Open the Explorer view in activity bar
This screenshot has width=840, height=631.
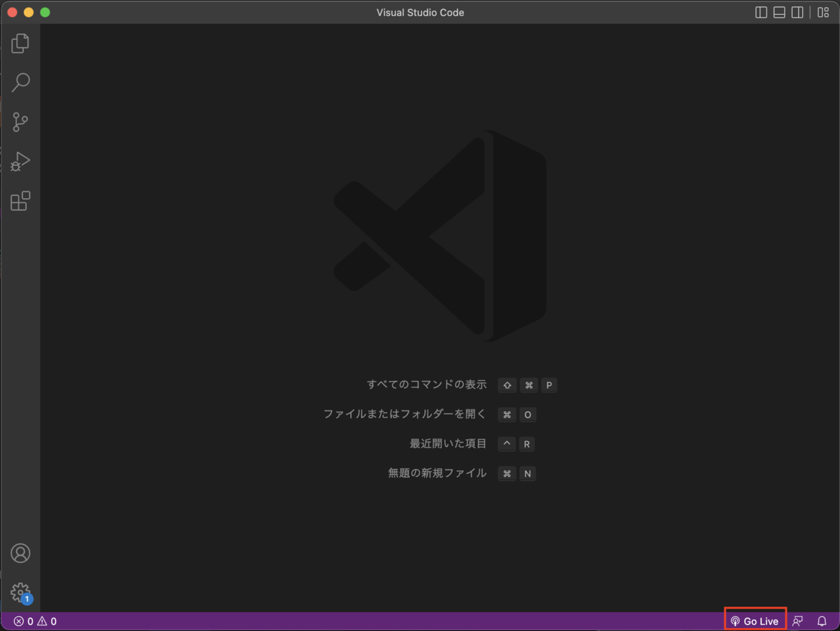tap(20, 43)
